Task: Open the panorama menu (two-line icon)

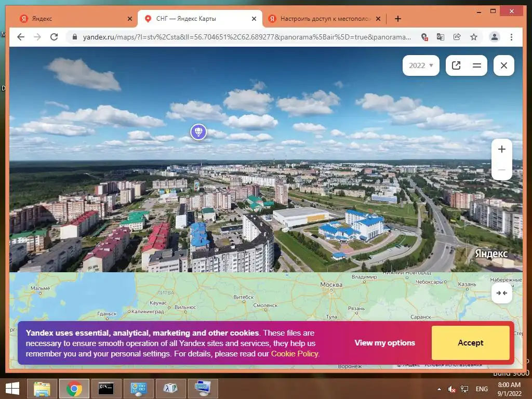Action: coord(477,65)
